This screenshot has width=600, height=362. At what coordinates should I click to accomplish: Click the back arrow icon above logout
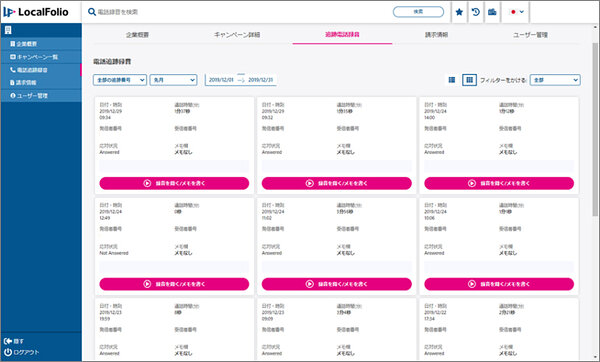pyautogui.click(x=8, y=341)
